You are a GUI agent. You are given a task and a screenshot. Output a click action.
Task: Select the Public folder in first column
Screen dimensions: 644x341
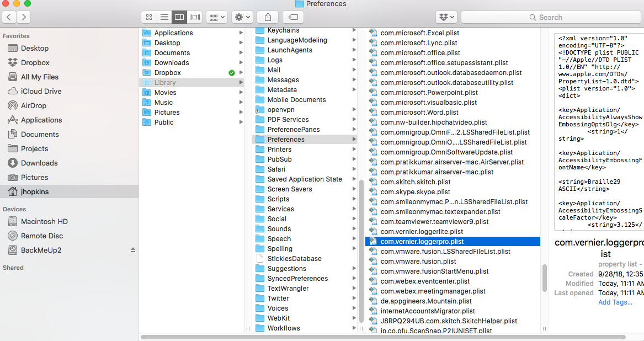tap(192, 122)
